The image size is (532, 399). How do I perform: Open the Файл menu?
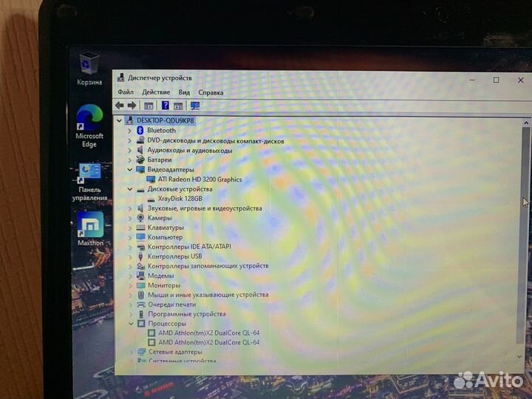[x=126, y=92]
